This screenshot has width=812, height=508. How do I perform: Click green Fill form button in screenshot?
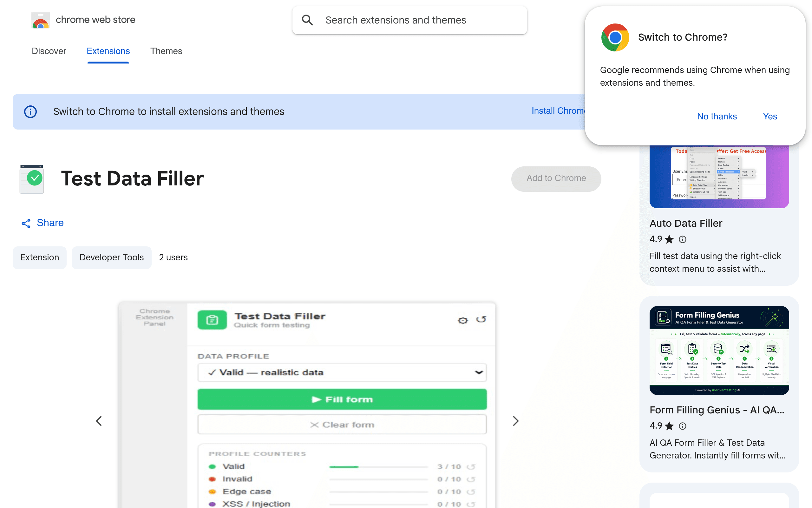(342, 399)
